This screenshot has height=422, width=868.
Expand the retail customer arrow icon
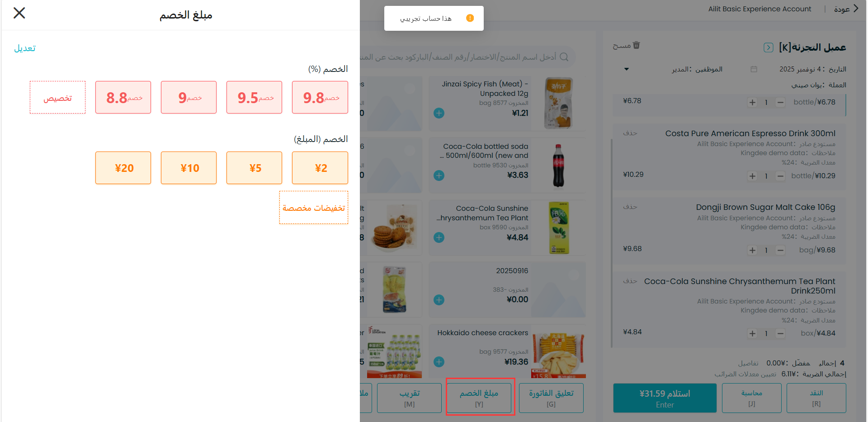768,47
